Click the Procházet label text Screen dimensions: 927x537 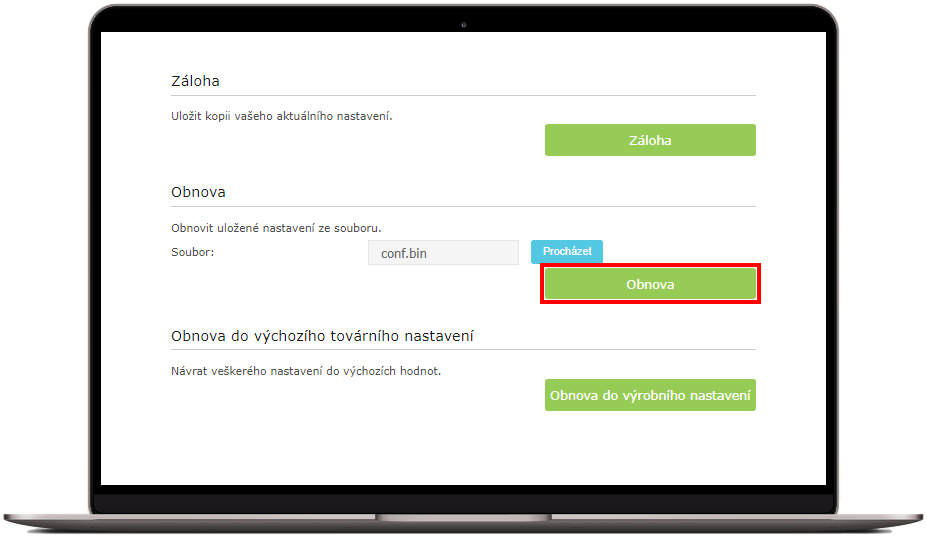(567, 251)
